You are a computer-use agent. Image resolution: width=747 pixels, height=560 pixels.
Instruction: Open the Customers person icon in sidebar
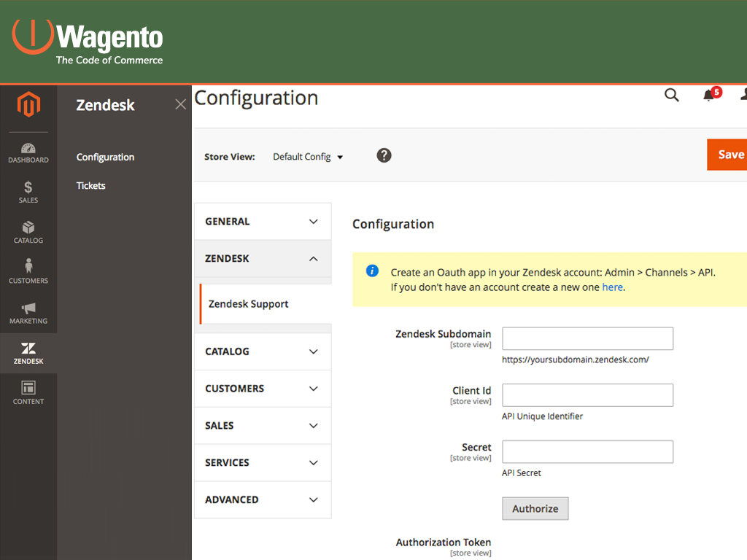28,271
